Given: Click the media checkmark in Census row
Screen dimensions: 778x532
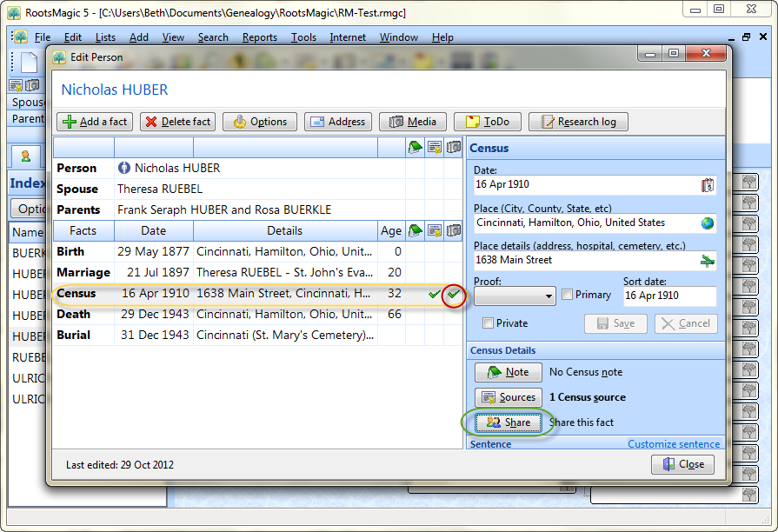Looking at the screenshot, I should (453, 294).
